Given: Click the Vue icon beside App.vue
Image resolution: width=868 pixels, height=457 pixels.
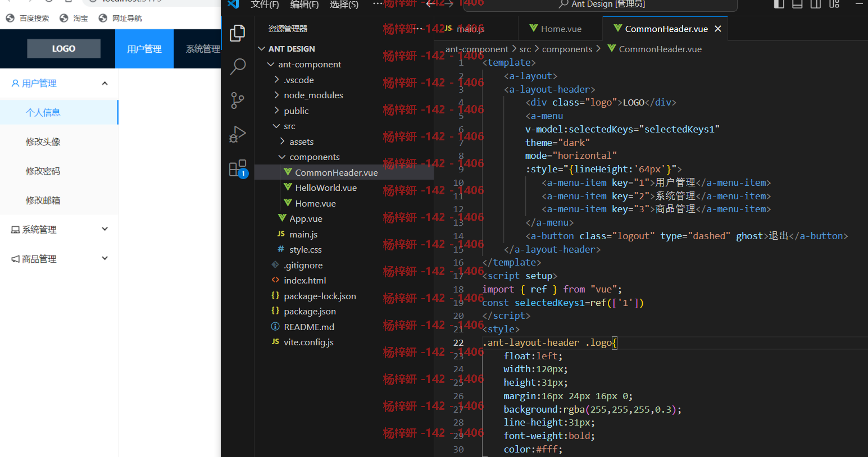Looking at the screenshot, I should 282,218.
